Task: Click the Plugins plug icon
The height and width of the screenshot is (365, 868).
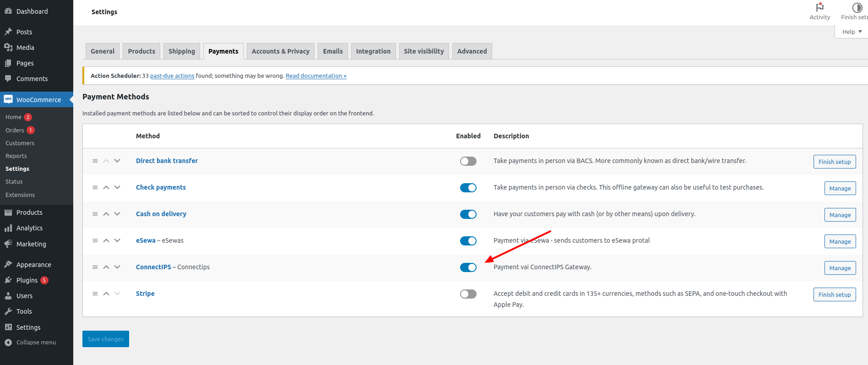Action: coord(8,280)
